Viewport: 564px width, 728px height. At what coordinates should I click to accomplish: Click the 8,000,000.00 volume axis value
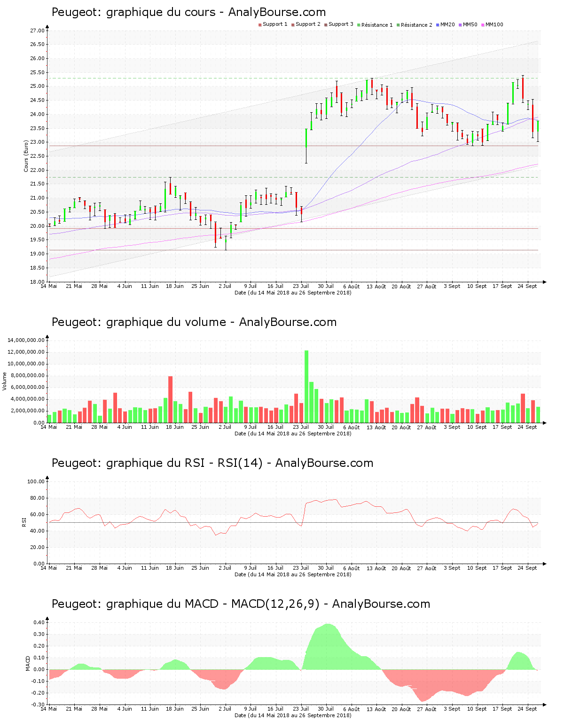(28, 375)
